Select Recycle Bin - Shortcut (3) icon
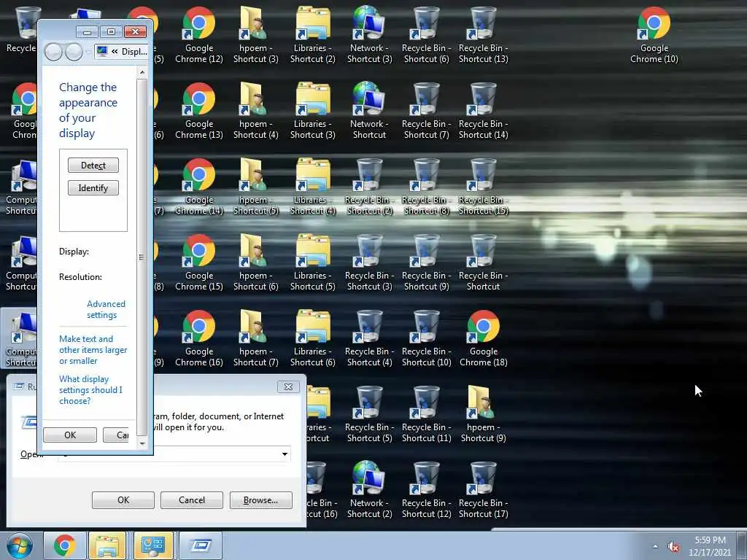747x560 pixels. point(369,262)
